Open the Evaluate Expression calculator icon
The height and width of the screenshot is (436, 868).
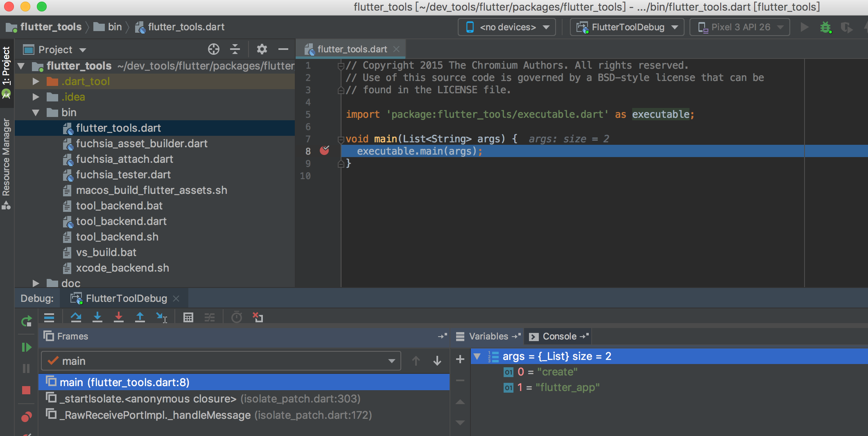pyautogui.click(x=188, y=317)
